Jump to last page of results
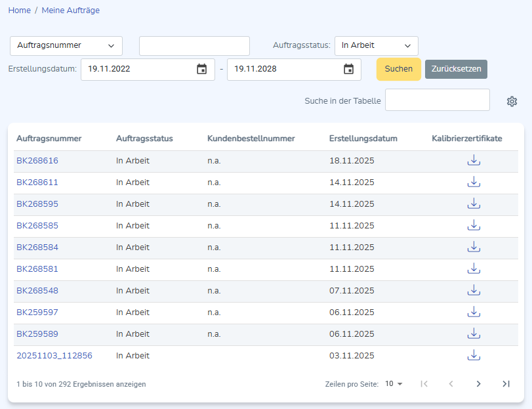The image size is (532, 409). [x=506, y=384]
